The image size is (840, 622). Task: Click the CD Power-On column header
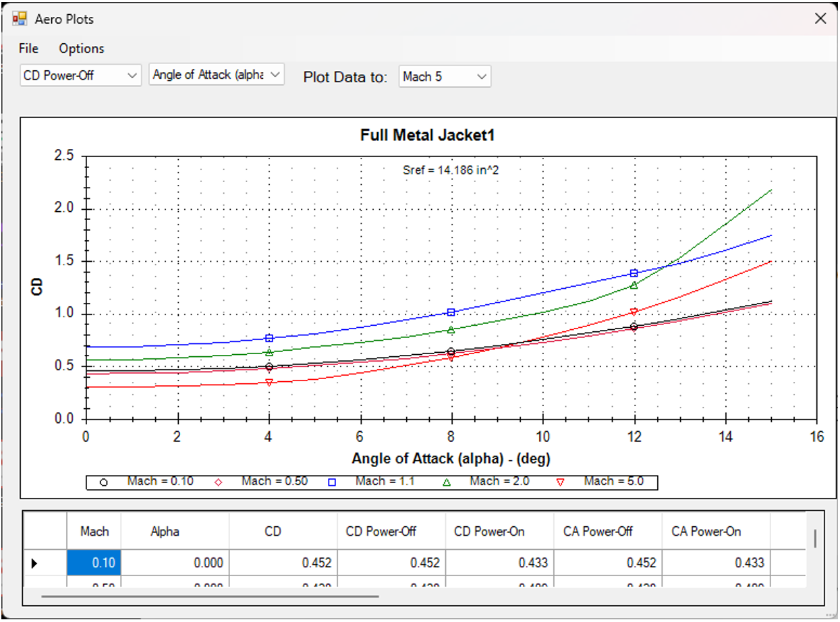[489, 532]
